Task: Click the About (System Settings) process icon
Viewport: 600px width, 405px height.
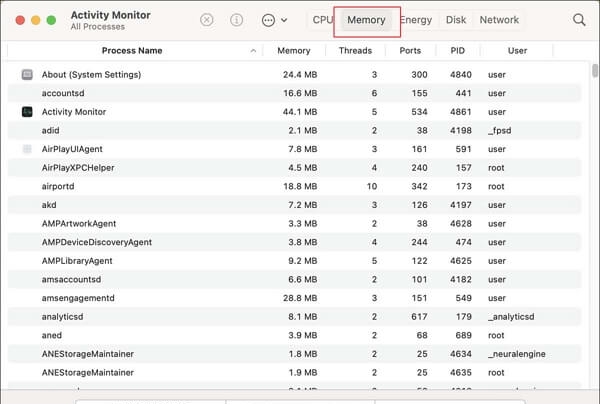Action: point(27,75)
